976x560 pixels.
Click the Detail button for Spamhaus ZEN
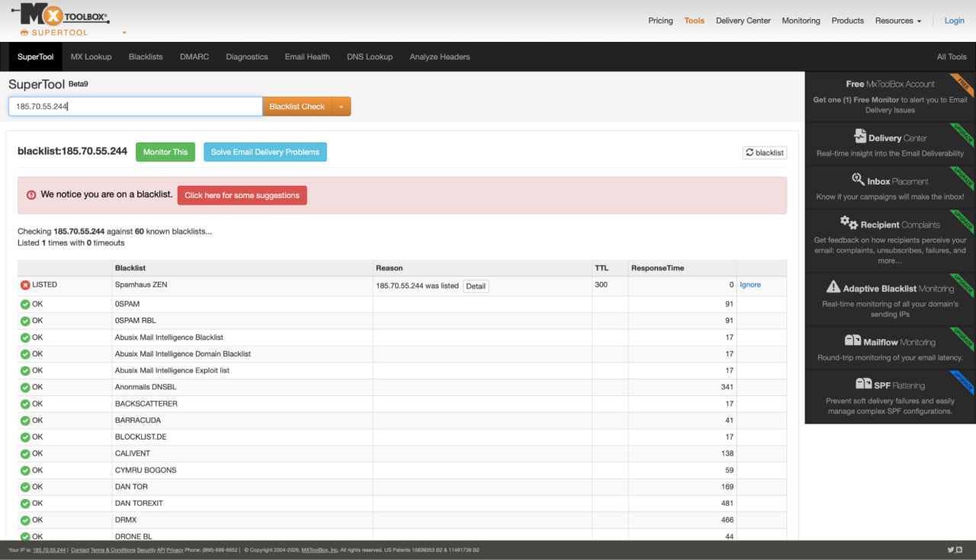click(476, 286)
